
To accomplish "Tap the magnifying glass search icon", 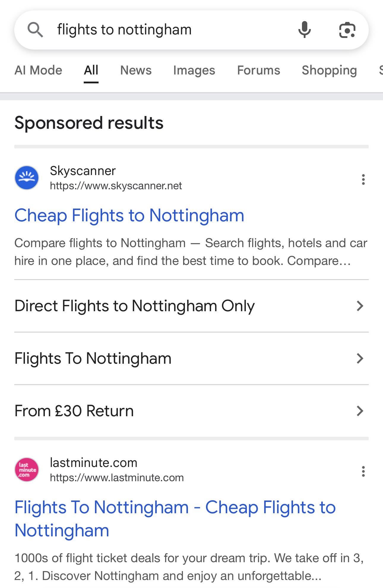I will pyautogui.click(x=35, y=30).
